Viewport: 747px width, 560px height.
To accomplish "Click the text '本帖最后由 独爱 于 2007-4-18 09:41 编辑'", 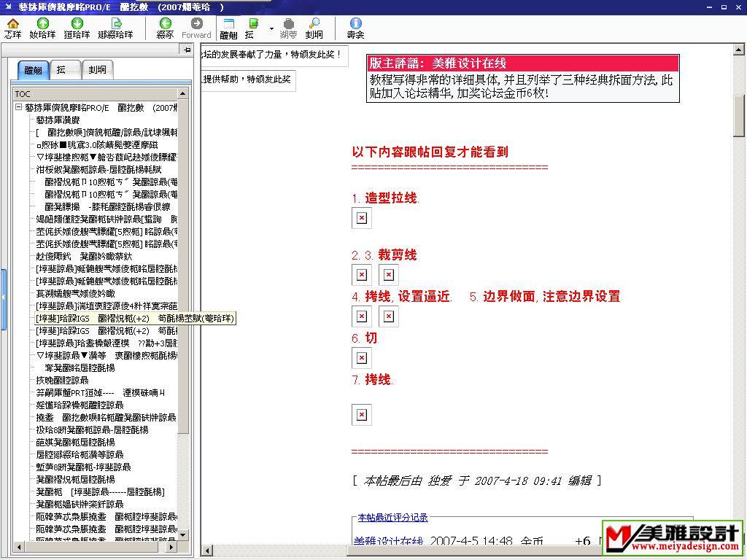I will (x=477, y=481).
